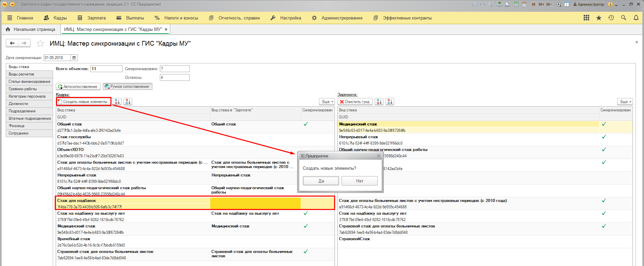Click the search magnifier icon
This screenshot has width=644, height=266.
point(624,18)
